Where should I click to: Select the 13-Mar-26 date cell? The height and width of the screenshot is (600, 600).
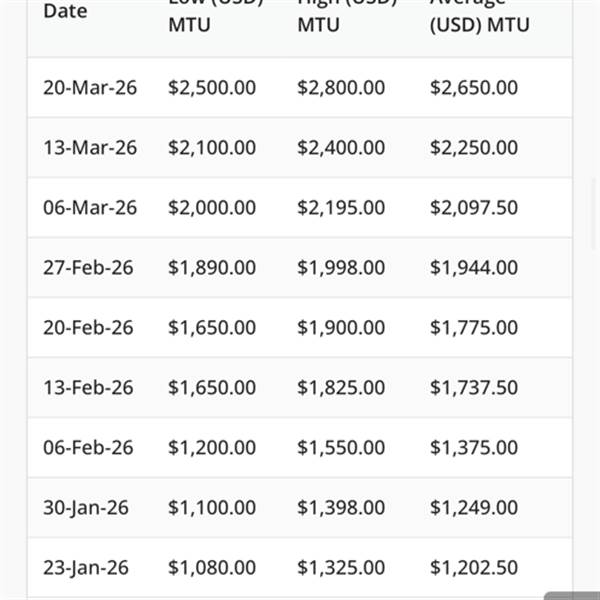[90, 148]
